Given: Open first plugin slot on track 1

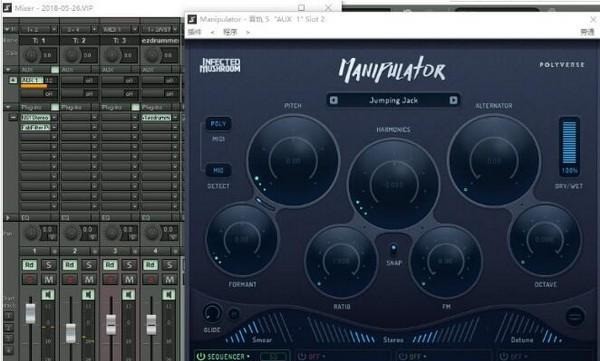Looking at the screenshot, I should click(x=35, y=117).
